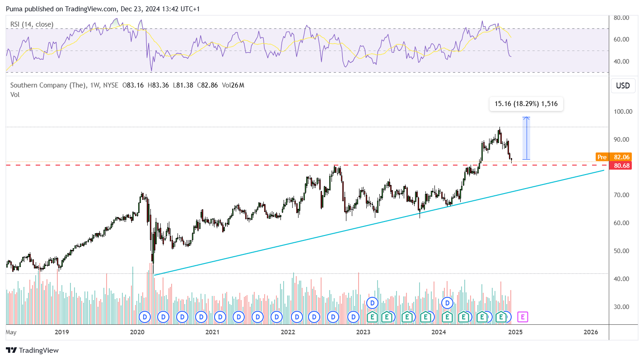Click the RSI (14, close) indicator legend

(32, 24)
